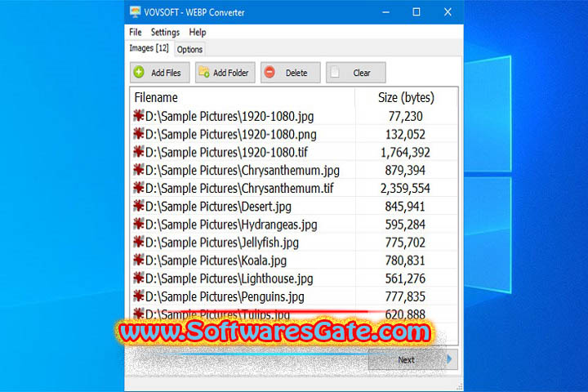This screenshot has width=588, height=392.
Task: Close the WEBP Converter window
Action: point(448,12)
